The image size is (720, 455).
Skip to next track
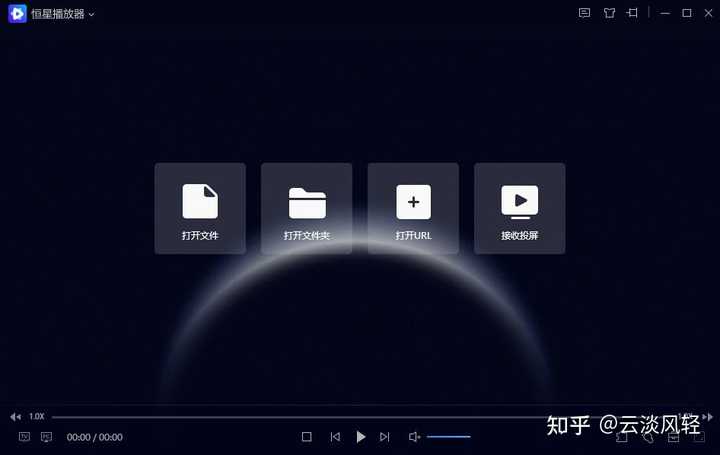tap(385, 437)
